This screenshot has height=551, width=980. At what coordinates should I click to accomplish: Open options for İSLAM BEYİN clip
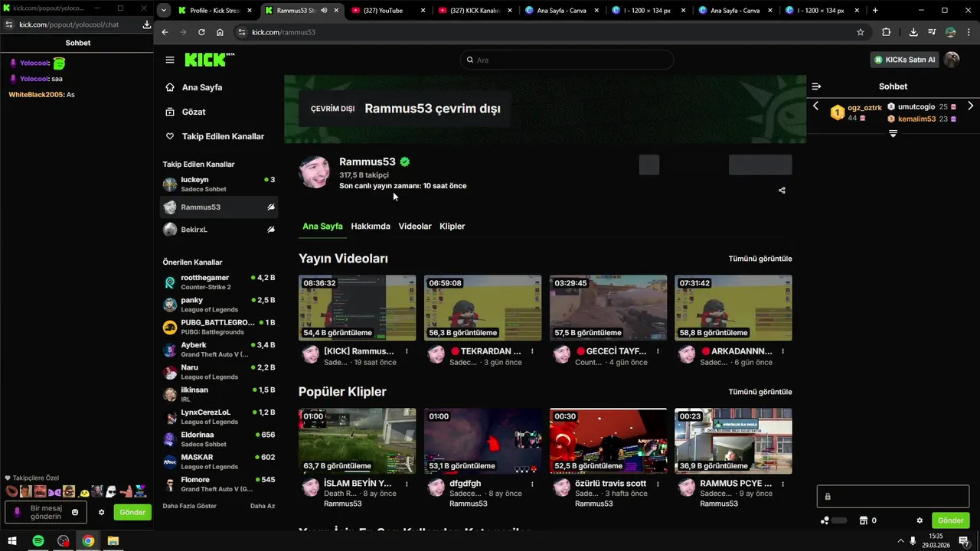(x=407, y=484)
